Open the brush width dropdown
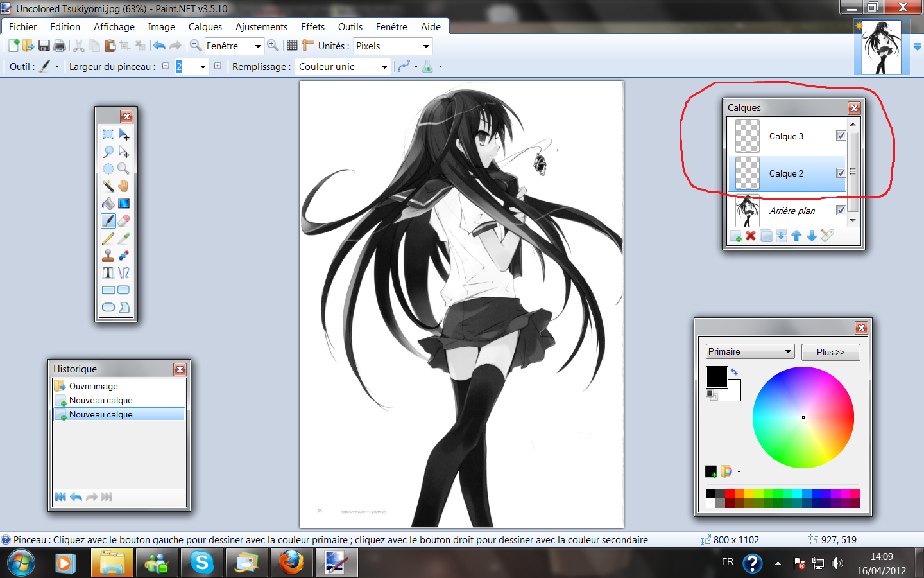Screen dimensions: 924x578 pos(203,67)
